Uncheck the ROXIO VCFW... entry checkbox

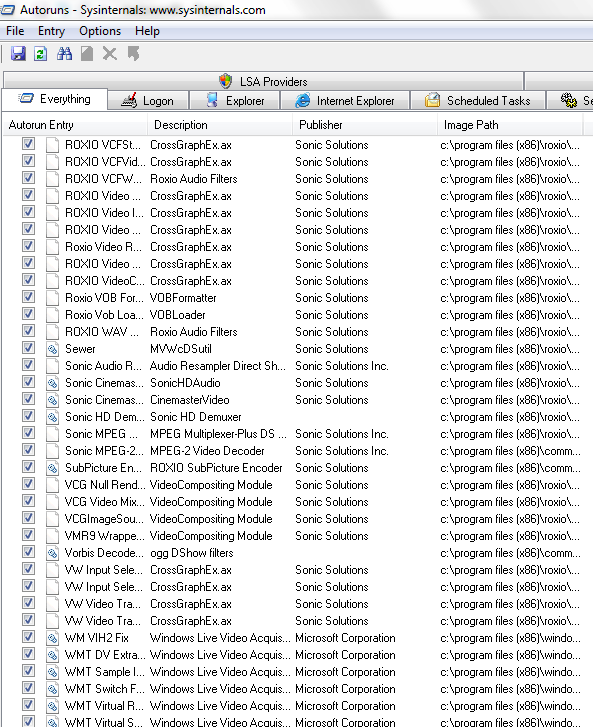tap(28, 178)
